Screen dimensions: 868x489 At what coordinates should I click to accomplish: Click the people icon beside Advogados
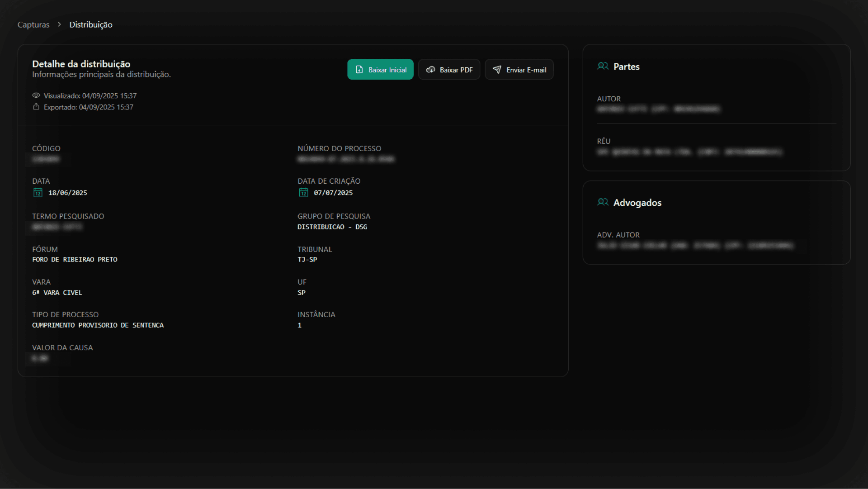[603, 202]
